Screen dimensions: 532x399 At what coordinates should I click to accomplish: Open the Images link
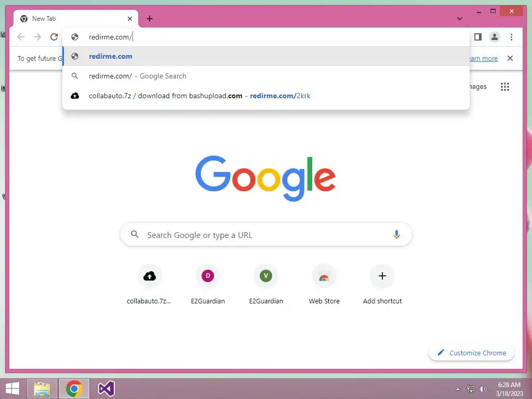tap(478, 87)
